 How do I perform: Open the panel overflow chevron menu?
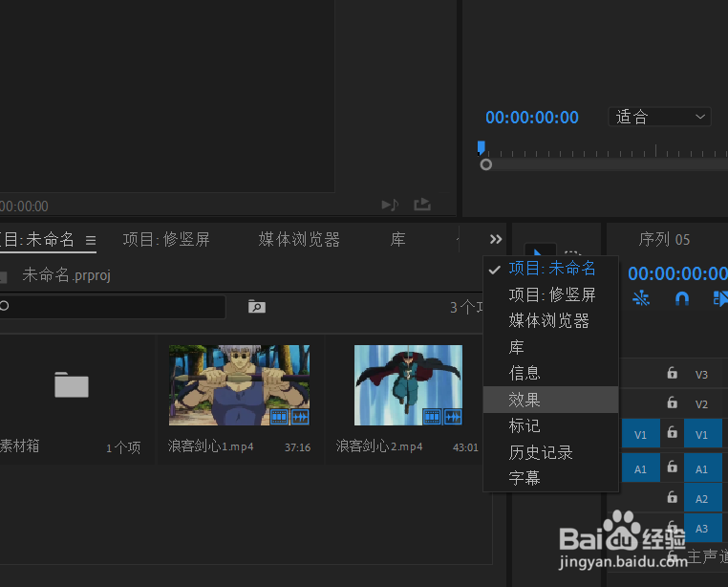(496, 239)
